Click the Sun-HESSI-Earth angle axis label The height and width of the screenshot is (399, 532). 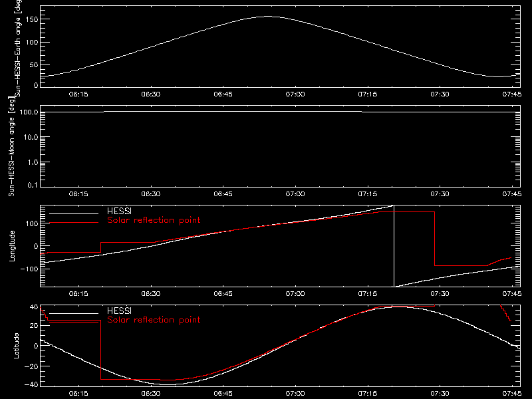(19, 49)
